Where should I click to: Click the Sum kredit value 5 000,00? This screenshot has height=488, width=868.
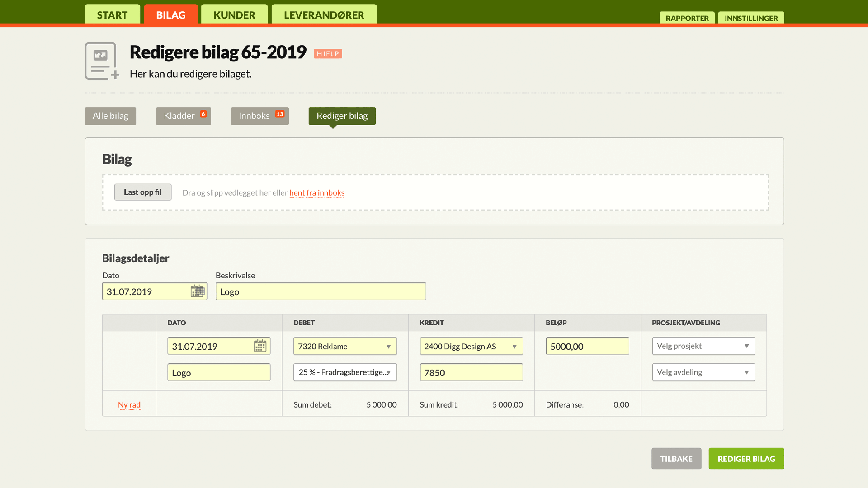(x=508, y=404)
